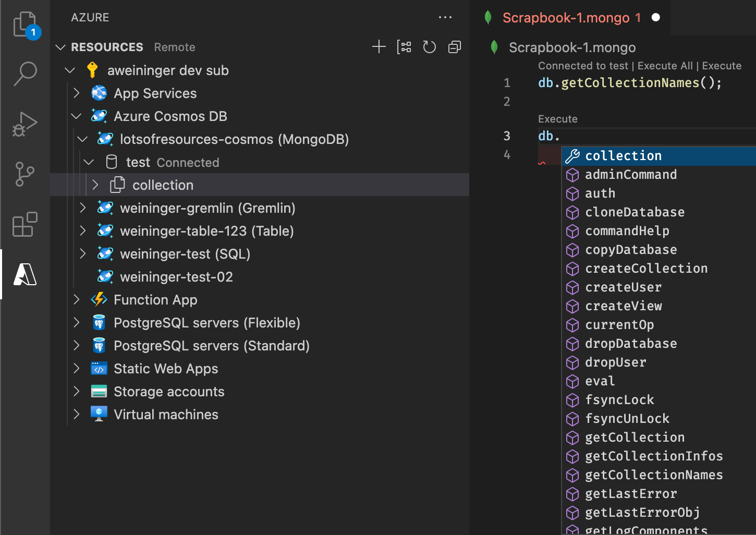Click MongoDB leaf icon in breadcrumb
The height and width of the screenshot is (535, 756).
point(494,47)
